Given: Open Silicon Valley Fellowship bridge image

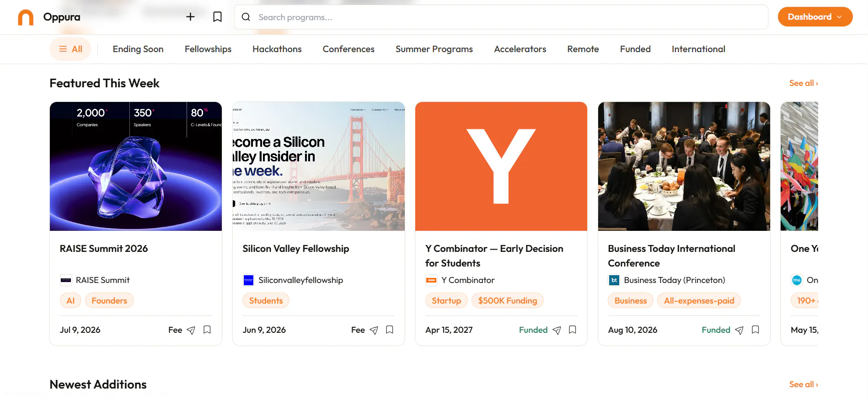Looking at the screenshot, I should 319,166.
